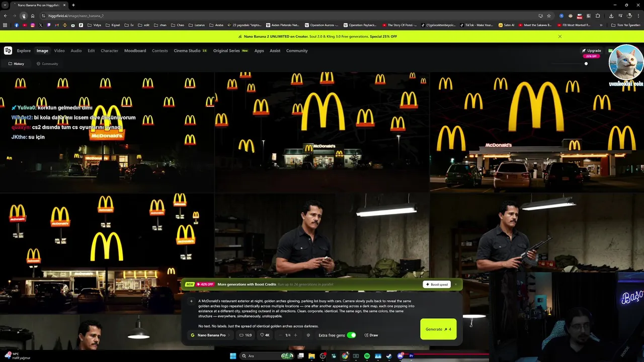Click the browser back arrow
The image size is (644, 362).
pos(6,16)
